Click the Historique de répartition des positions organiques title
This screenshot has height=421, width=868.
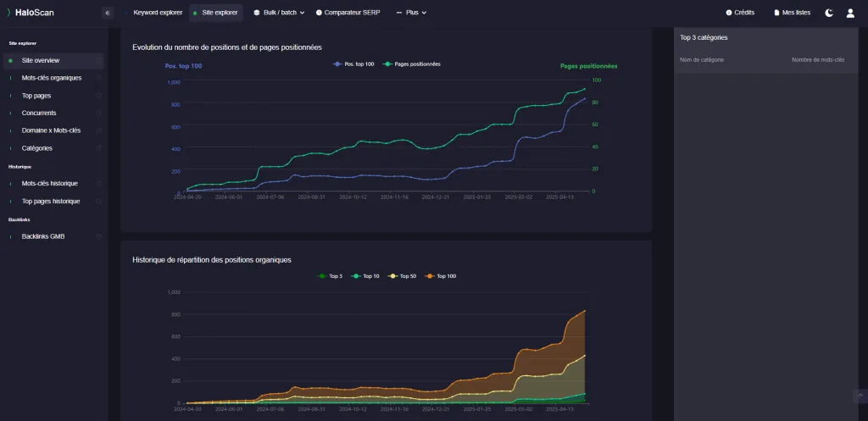[x=212, y=260]
